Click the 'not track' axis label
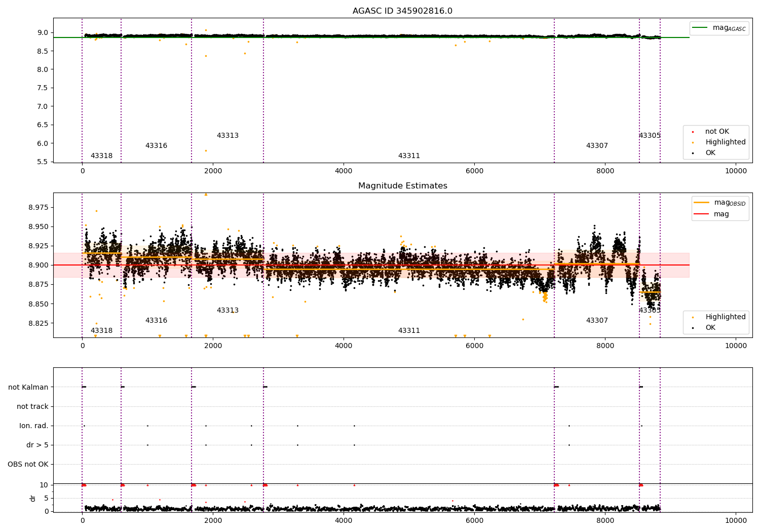Viewport: 760px width, 532px height. (x=32, y=406)
